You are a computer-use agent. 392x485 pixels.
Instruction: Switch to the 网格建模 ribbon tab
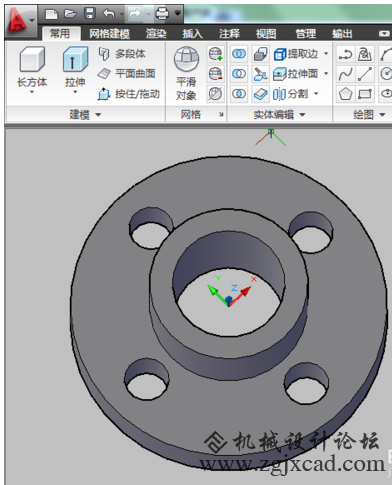click(109, 34)
